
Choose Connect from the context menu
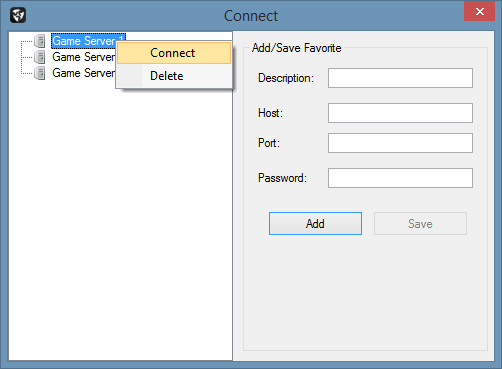[x=174, y=53]
